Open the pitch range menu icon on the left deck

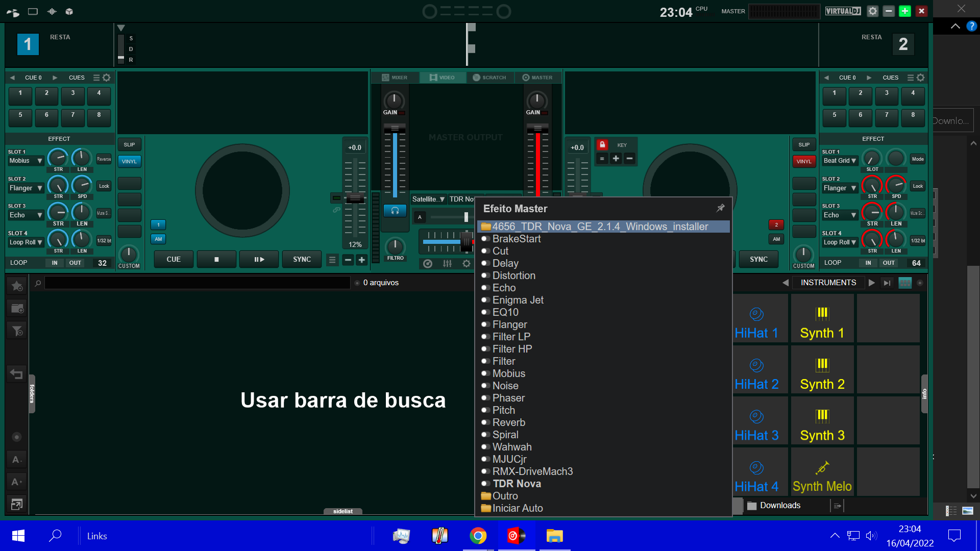332,260
